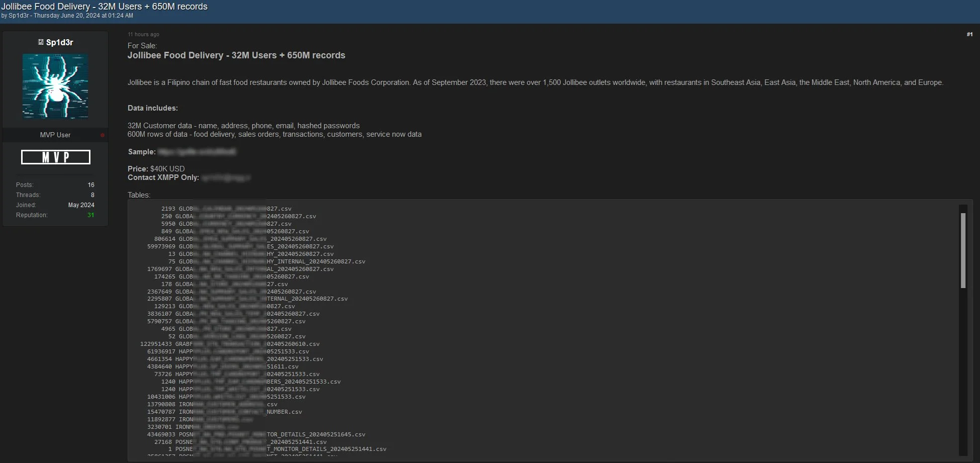Viewport: 980px width, 463px height.
Task: Click the 'MVP User' title text
Action: pos(55,135)
